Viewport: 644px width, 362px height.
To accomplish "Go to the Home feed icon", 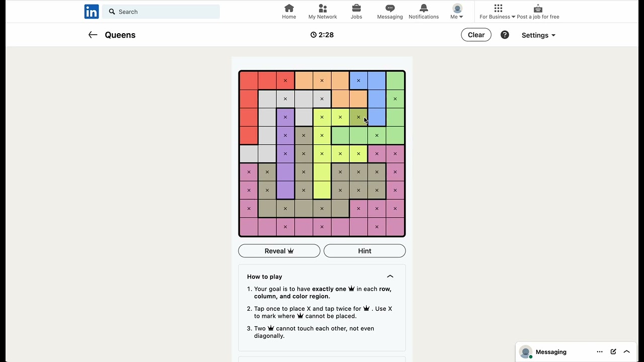I will [x=289, y=8].
